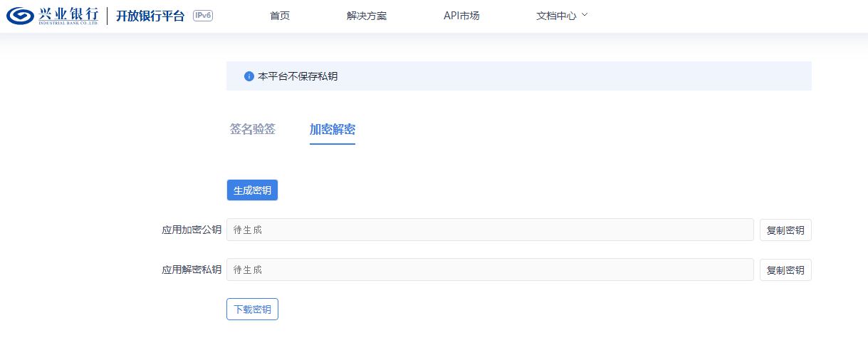
Task: Focus the 应用解密私钥 field
Action: pyautogui.click(x=490, y=270)
